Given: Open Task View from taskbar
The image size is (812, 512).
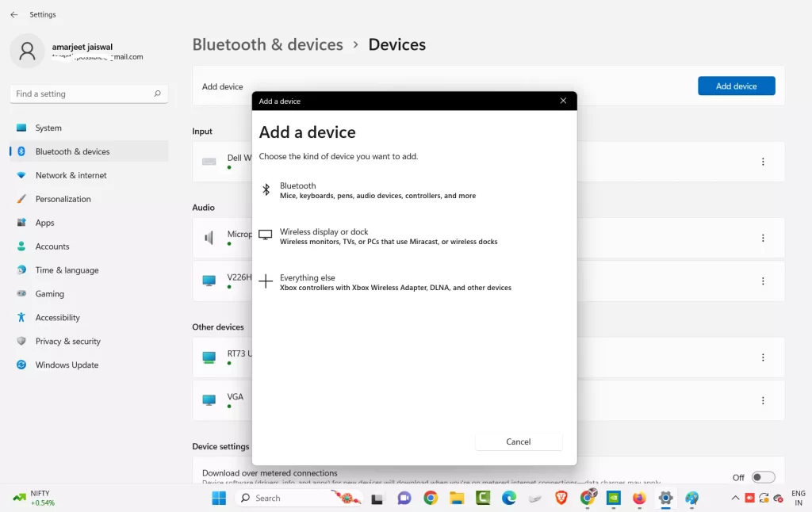Looking at the screenshot, I should (x=377, y=499).
